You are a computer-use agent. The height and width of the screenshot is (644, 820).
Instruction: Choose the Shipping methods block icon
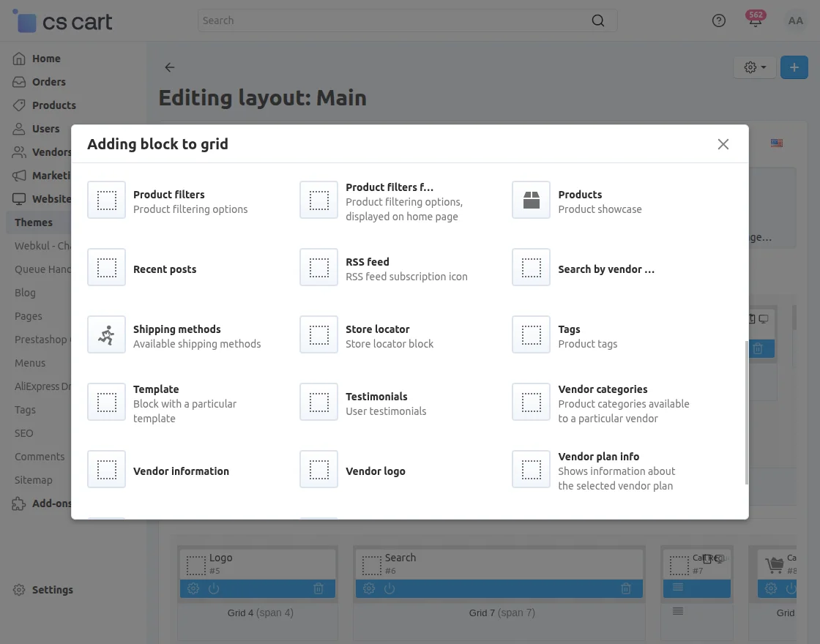click(106, 335)
